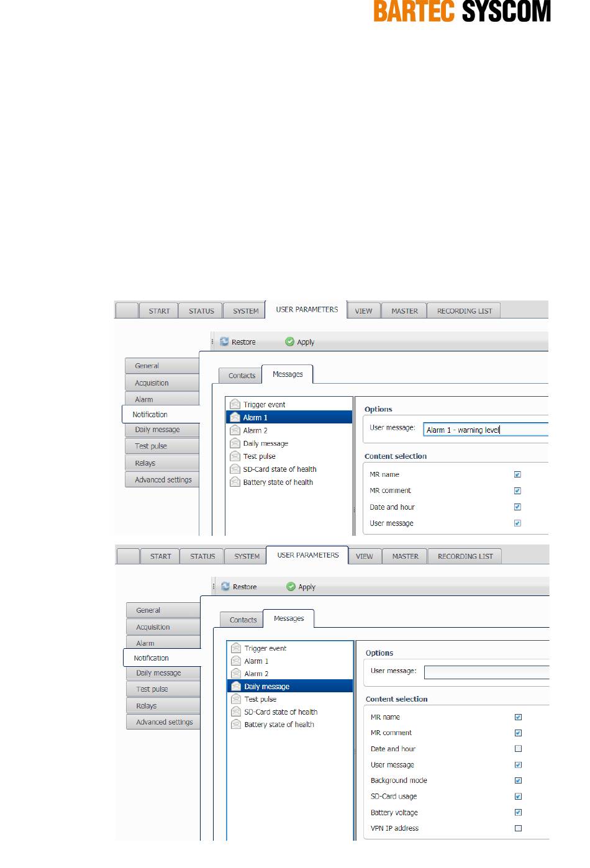590x868 pixels.
Task: Open STATUS tab in upper screenshot
Action: (x=201, y=311)
